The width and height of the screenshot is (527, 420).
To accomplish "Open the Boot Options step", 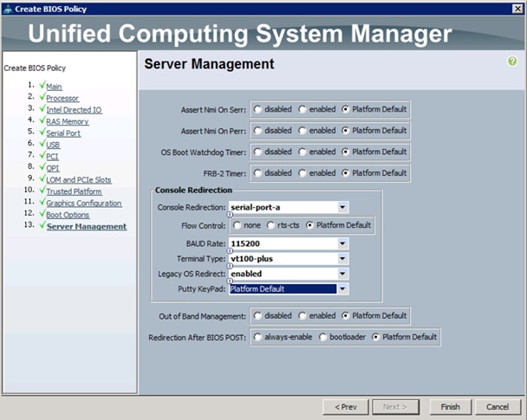I will [x=68, y=215].
